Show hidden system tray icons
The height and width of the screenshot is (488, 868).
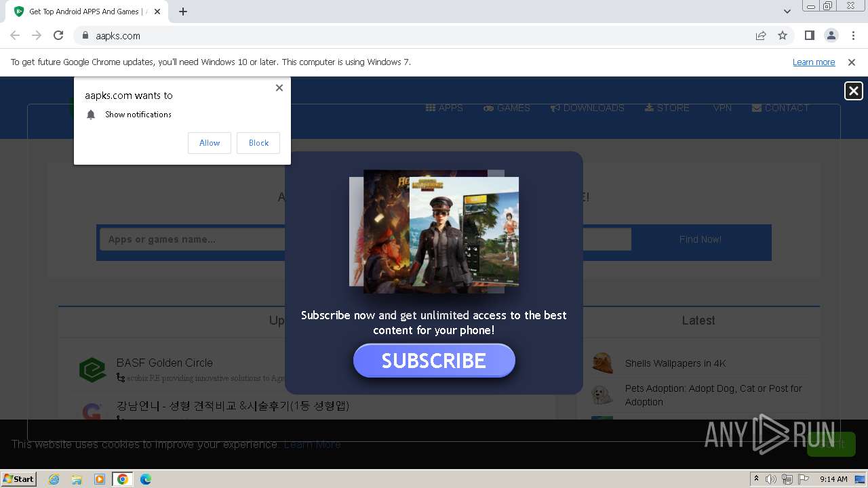click(756, 479)
